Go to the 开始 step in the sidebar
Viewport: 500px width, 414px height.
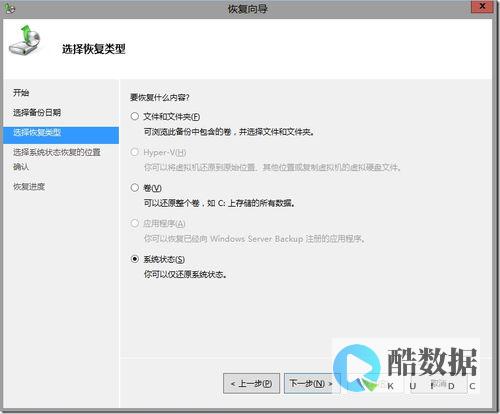point(21,93)
